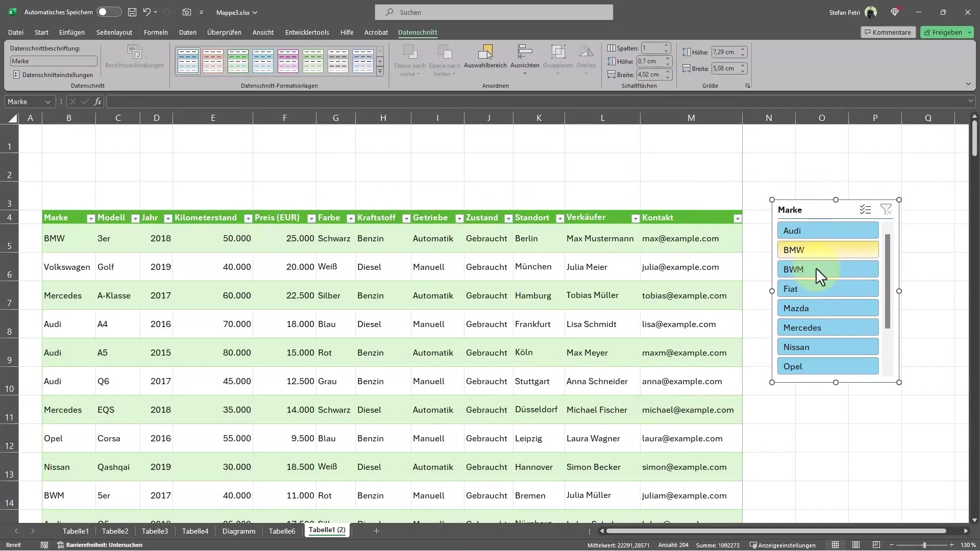Toggle the Mercedes slicer item

point(828,328)
